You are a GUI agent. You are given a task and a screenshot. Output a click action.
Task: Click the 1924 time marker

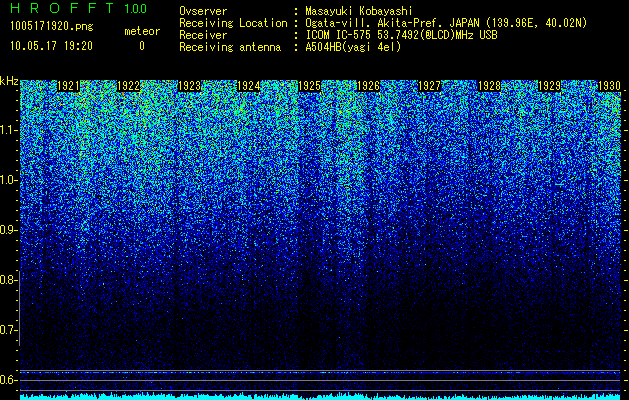(249, 86)
